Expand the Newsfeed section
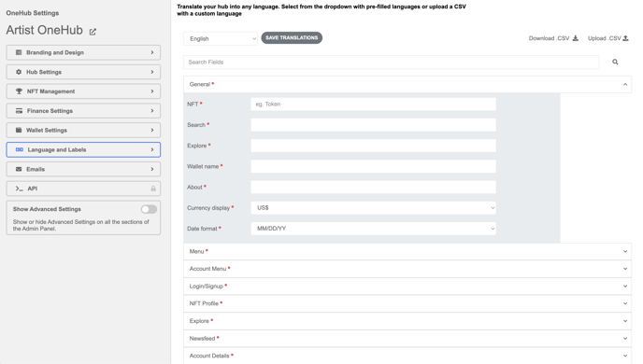The image size is (643, 364). (407, 338)
